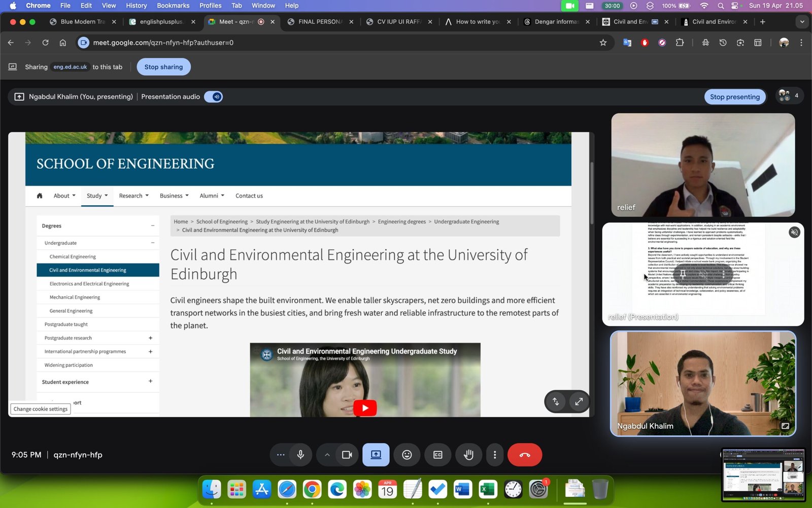Open Chrome's three-dot menu

(x=801, y=43)
